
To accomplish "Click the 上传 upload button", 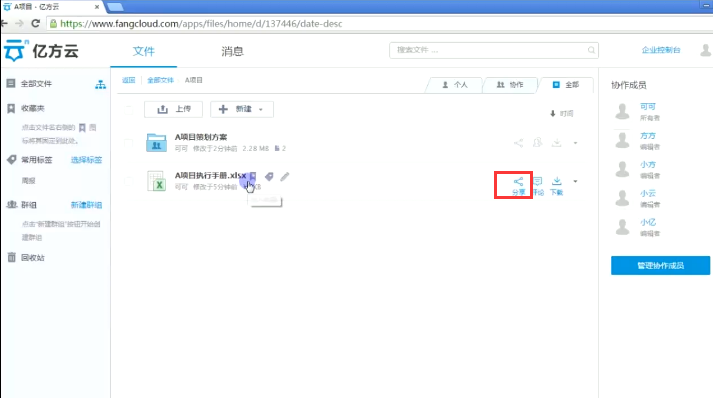I will 173,109.
